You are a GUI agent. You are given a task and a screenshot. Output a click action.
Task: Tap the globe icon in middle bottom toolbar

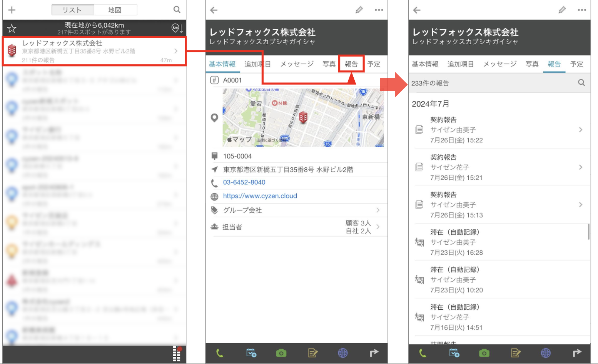(343, 353)
